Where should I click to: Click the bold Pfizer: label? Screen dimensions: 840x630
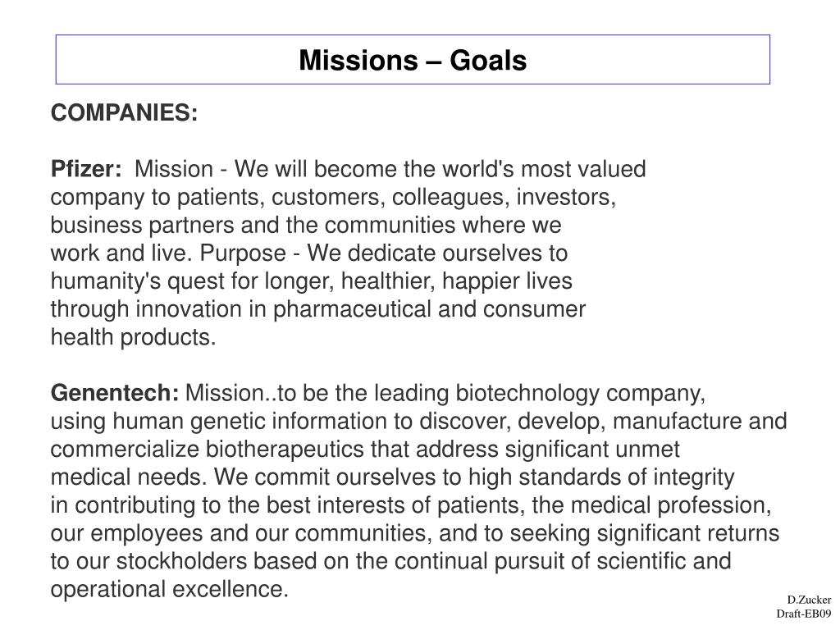(86, 169)
